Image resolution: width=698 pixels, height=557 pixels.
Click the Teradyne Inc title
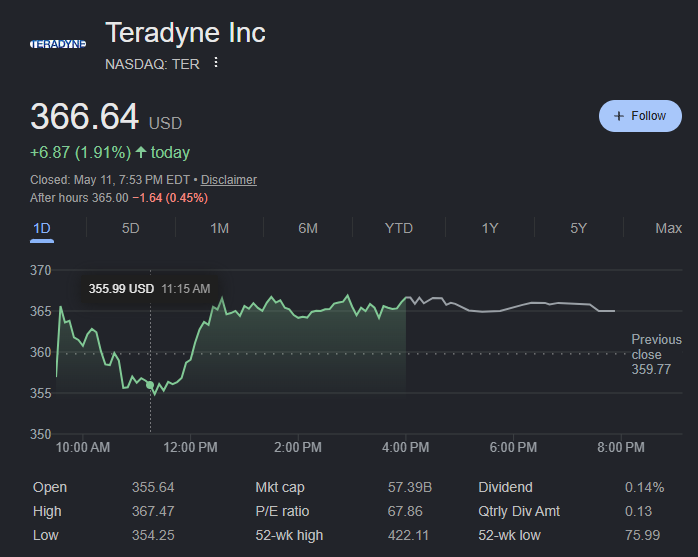pos(185,33)
